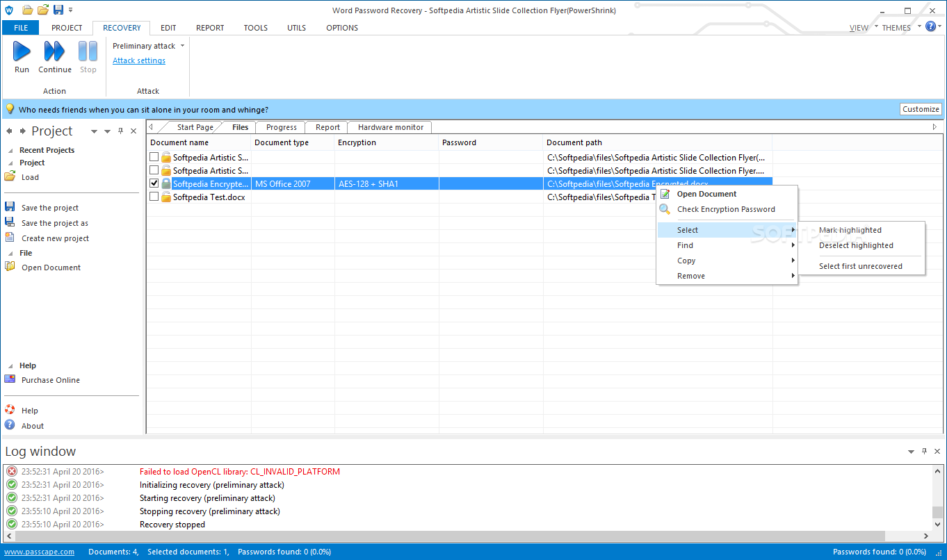The width and height of the screenshot is (947, 560).
Task: Click the lock icon of Softpedia Encrypted row
Action: pos(166,184)
